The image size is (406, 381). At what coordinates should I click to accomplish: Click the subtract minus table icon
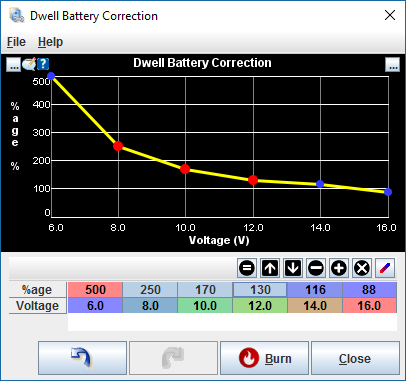[x=316, y=268]
